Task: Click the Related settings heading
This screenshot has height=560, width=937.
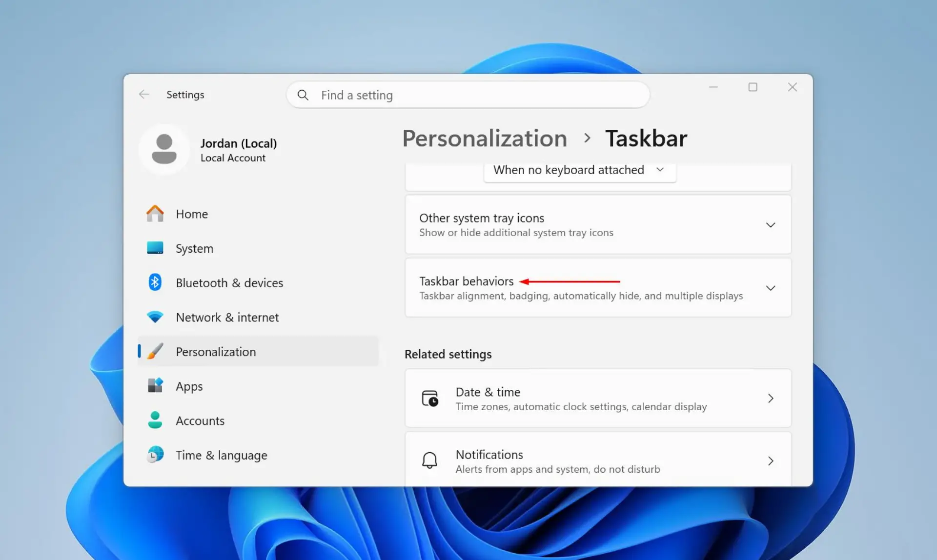Action: pyautogui.click(x=448, y=354)
